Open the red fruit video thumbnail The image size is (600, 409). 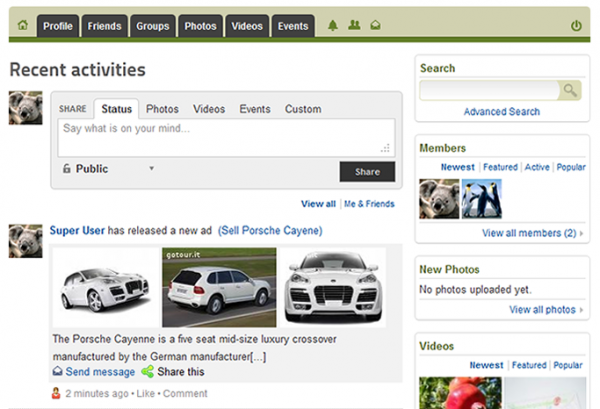(x=460, y=393)
